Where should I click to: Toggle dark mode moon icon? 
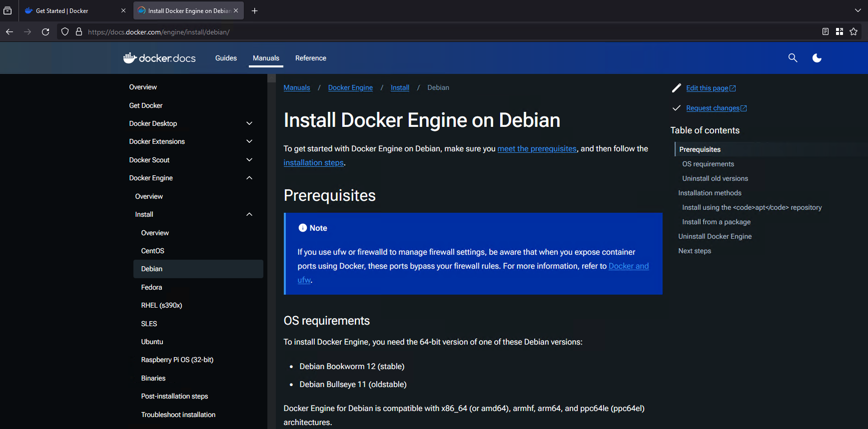point(817,58)
